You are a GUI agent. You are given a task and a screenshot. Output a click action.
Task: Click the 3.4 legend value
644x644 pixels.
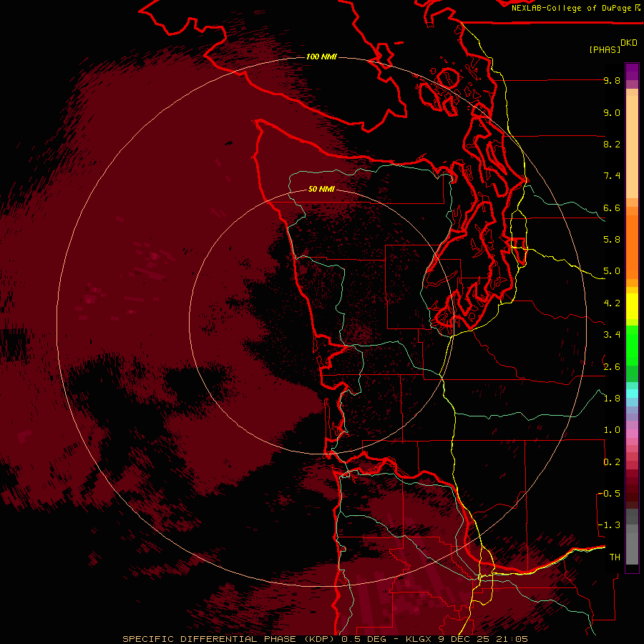(x=612, y=335)
